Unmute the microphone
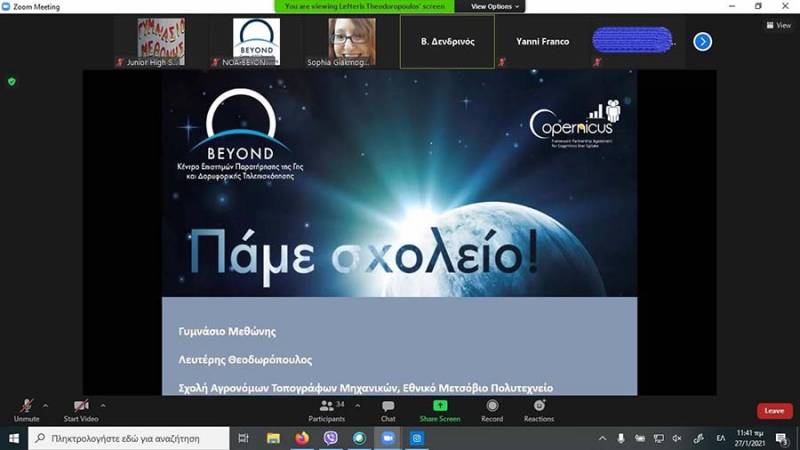This screenshot has width=800, height=450. pos(26,408)
